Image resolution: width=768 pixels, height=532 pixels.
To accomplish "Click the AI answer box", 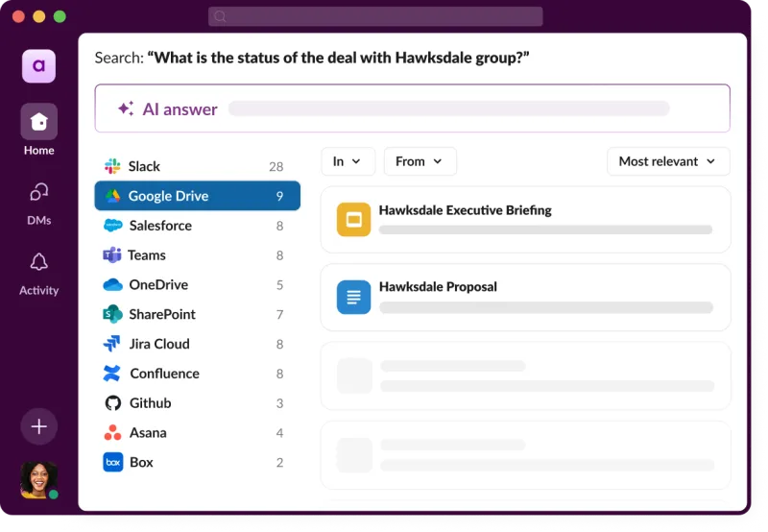I will point(413,109).
